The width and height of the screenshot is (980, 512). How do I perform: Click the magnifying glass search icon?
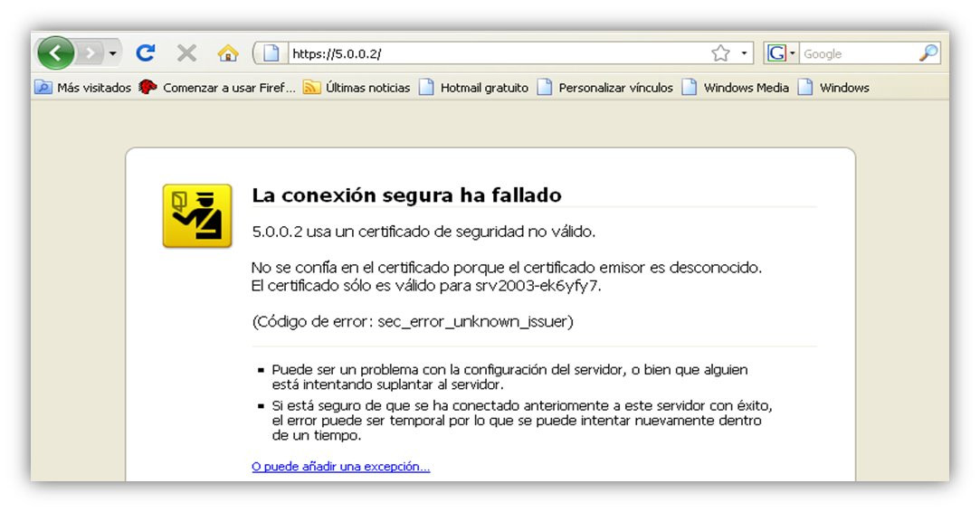coord(928,53)
